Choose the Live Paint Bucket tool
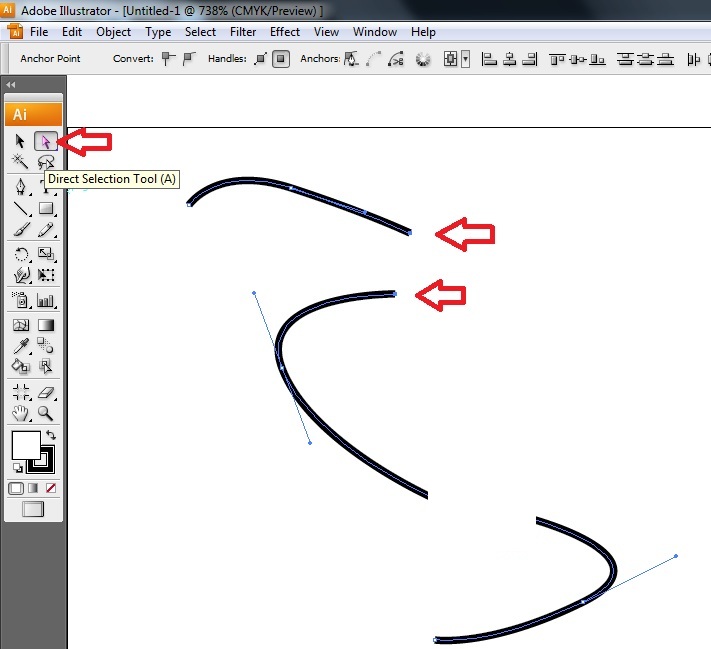The height and width of the screenshot is (649, 711). (20, 366)
